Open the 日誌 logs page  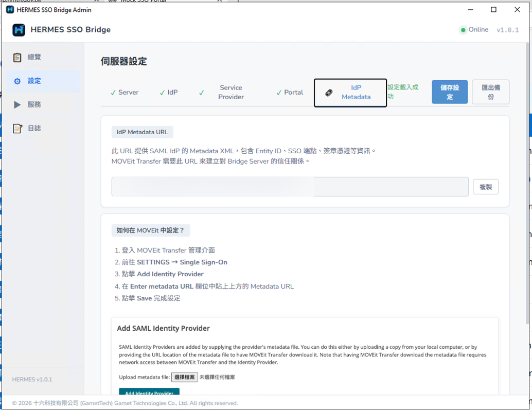[x=43, y=129]
